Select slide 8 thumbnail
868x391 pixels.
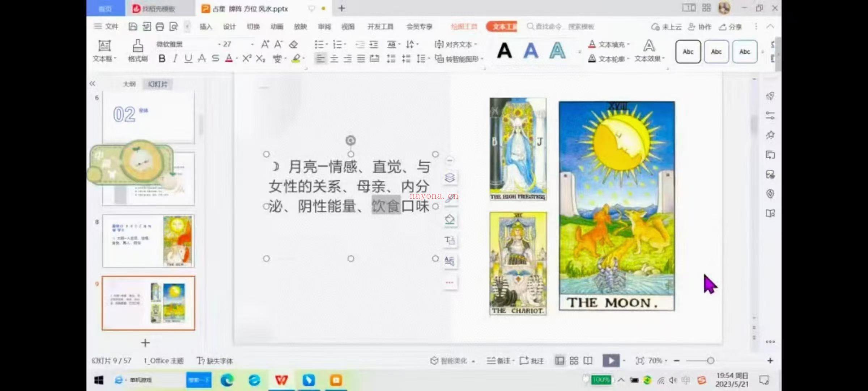(148, 241)
